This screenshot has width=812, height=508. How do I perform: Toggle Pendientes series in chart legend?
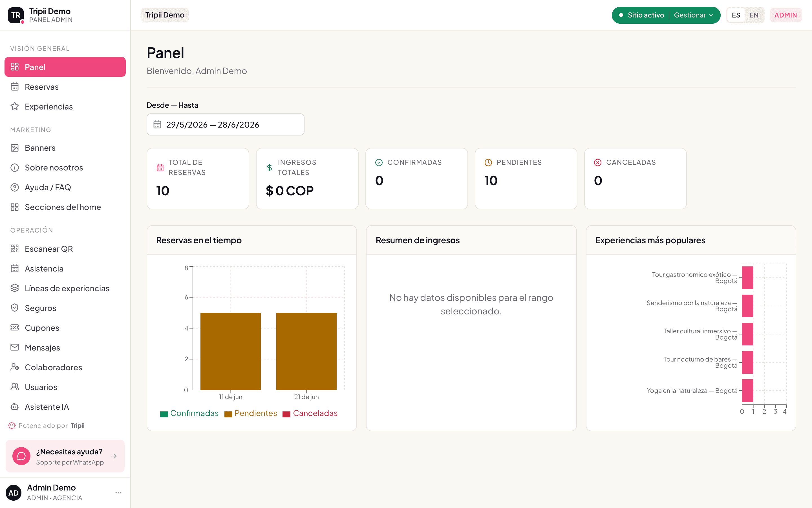coord(251,413)
